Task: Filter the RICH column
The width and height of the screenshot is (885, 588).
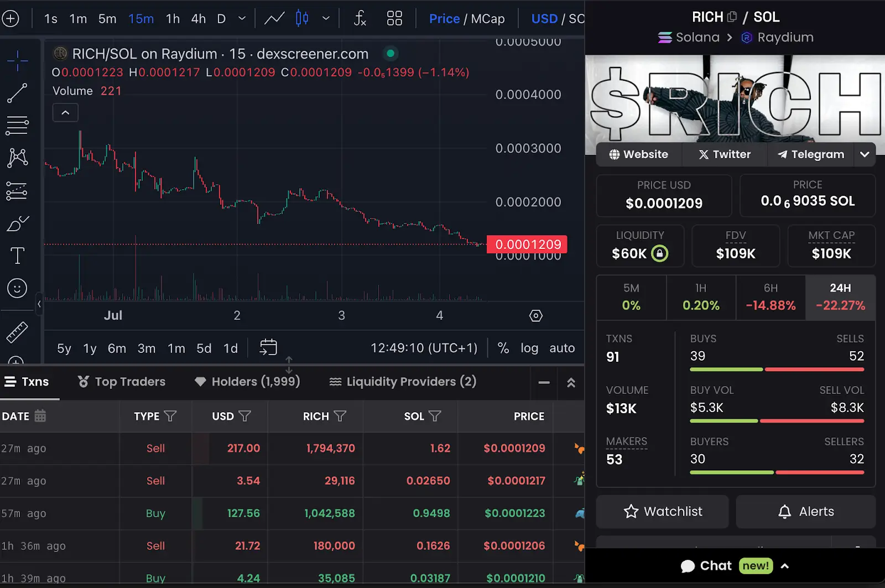Action: pyautogui.click(x=340, y=416)
